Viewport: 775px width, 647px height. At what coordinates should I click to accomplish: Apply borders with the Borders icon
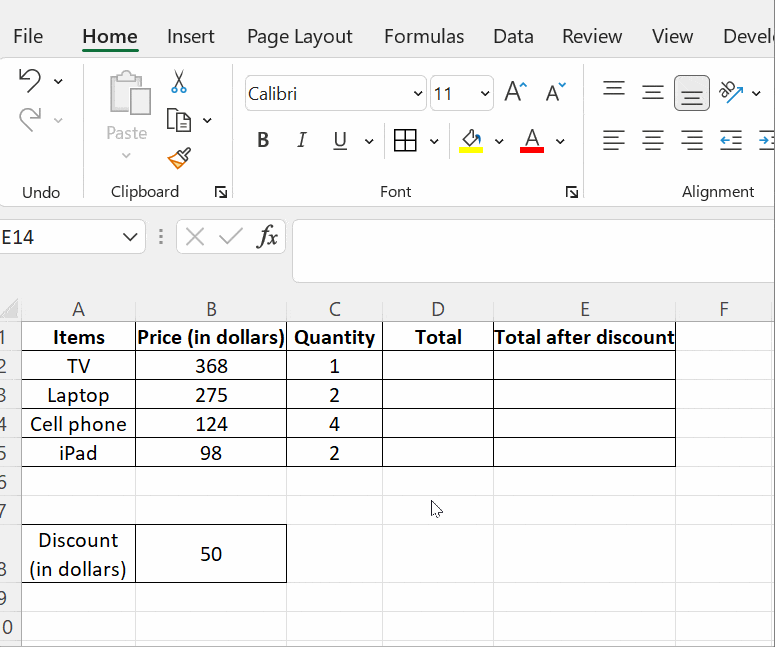(405, 140)
